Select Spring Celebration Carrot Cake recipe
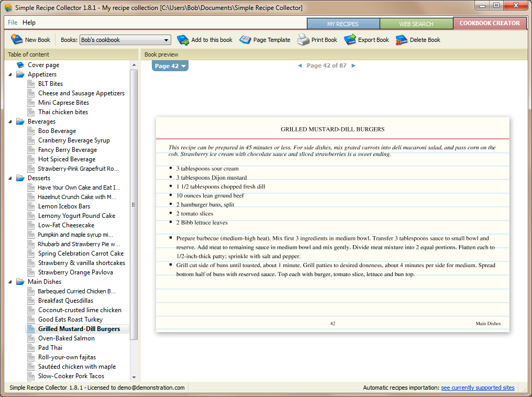This screenshot has height=397, width=532. pyautogui.click(x=81, y=253)
